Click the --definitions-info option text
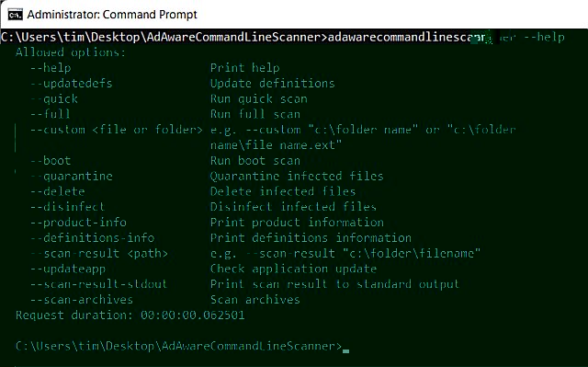The width and height of the screenshot is (588, 367). [x=92, y=238]
